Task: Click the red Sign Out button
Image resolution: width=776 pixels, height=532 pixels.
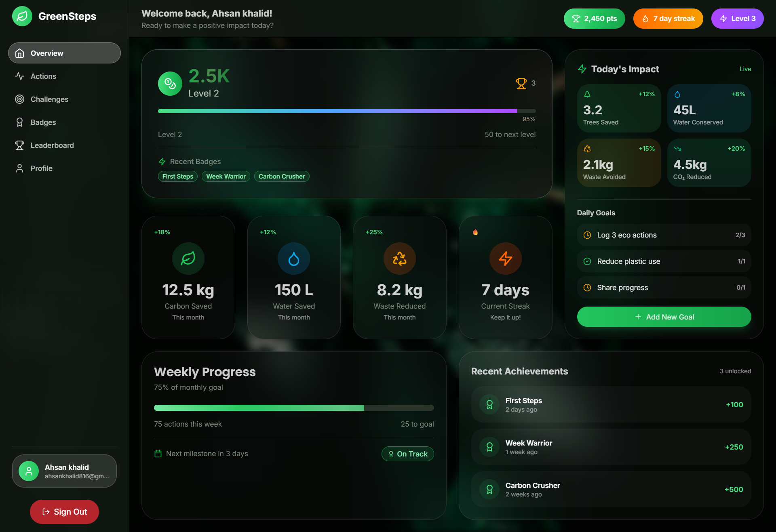Action: (64, 512)
